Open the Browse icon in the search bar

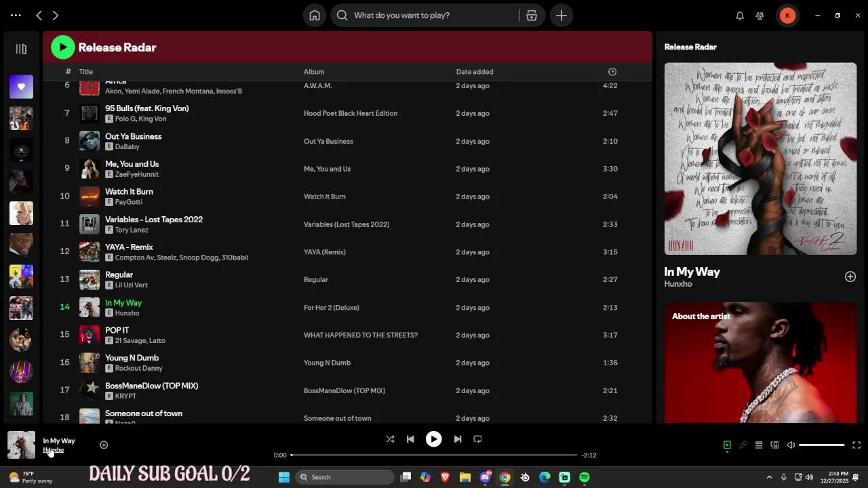pyautogui.click(x=532, y=16)
